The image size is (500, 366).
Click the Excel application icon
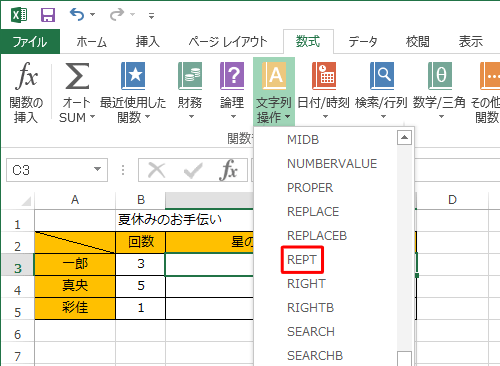pyautogui.click(x=19, y=15)
